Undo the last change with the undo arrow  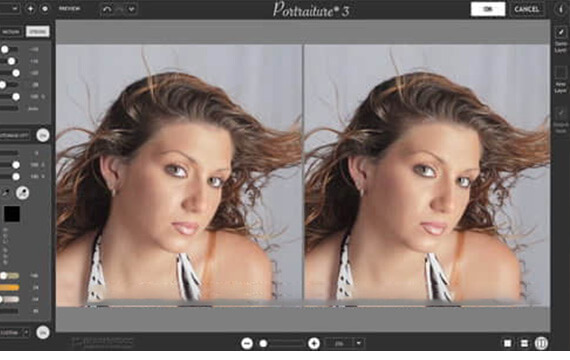[x=107, y=9]
